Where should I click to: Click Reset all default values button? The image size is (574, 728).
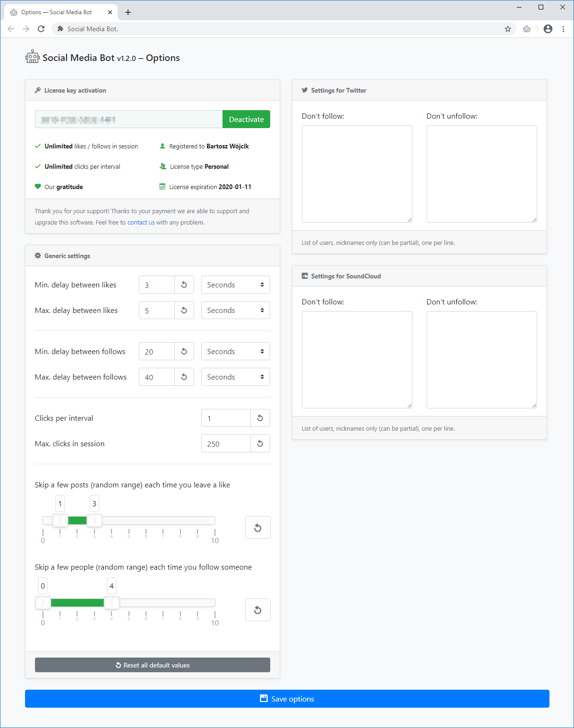coord(153,665)
